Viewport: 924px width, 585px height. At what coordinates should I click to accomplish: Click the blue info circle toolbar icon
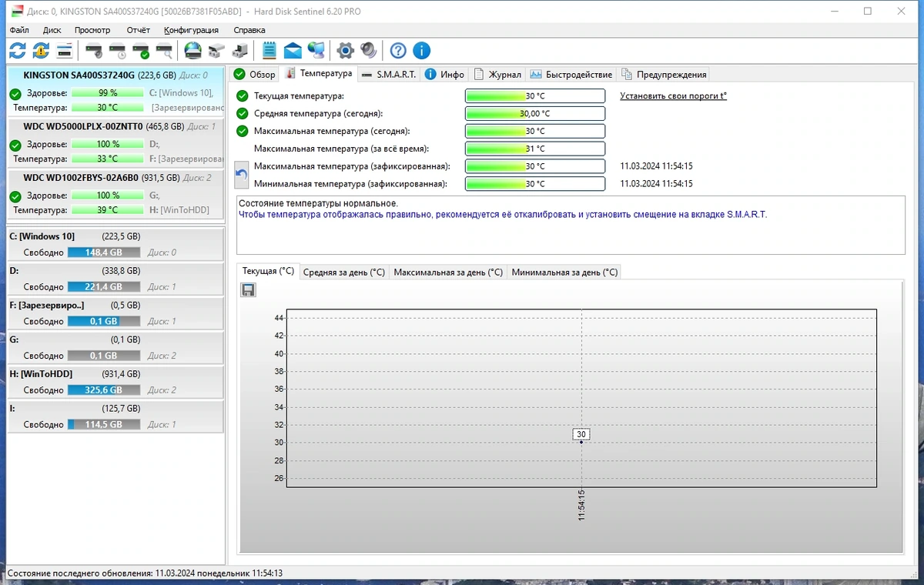(421, 51)
